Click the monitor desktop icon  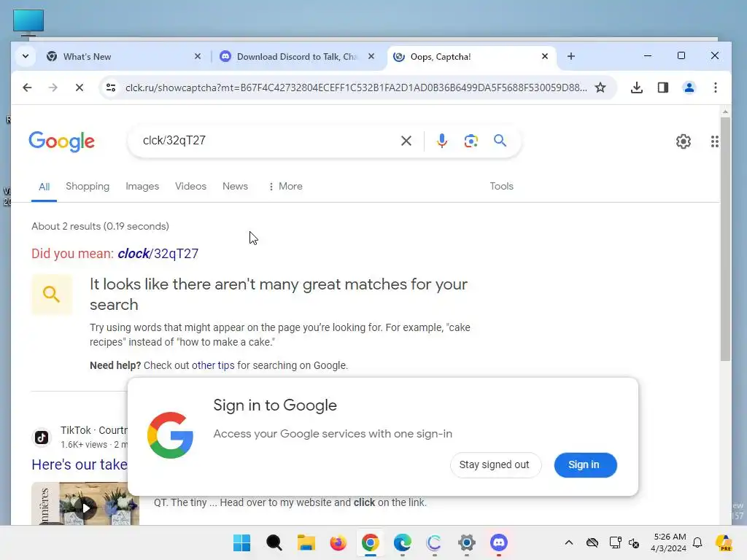[28, 23]
